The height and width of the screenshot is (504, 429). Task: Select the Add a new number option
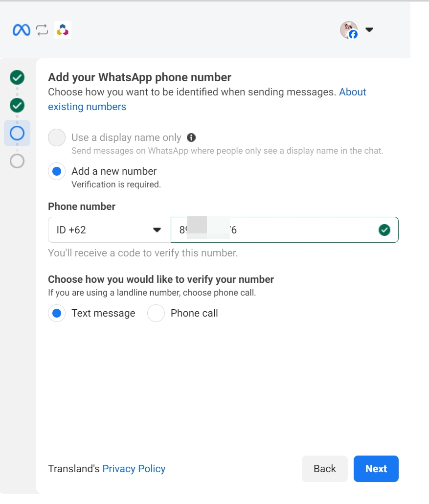pos(57,171)
